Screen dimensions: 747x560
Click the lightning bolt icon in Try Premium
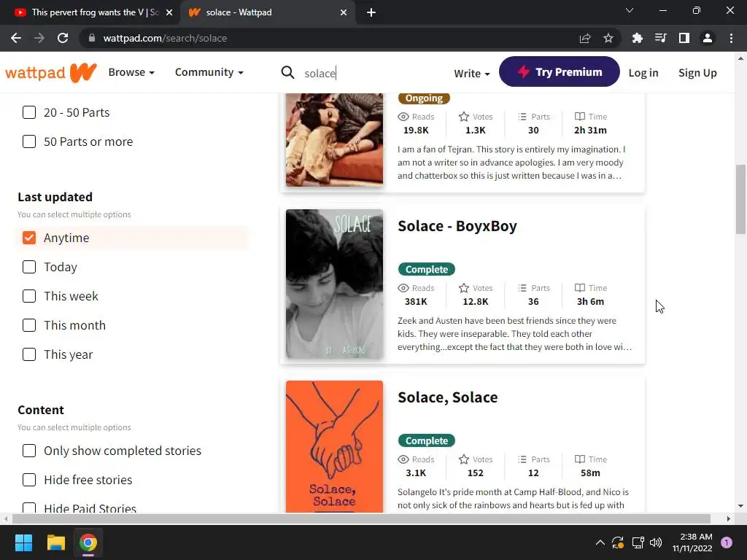pos(524,72)
